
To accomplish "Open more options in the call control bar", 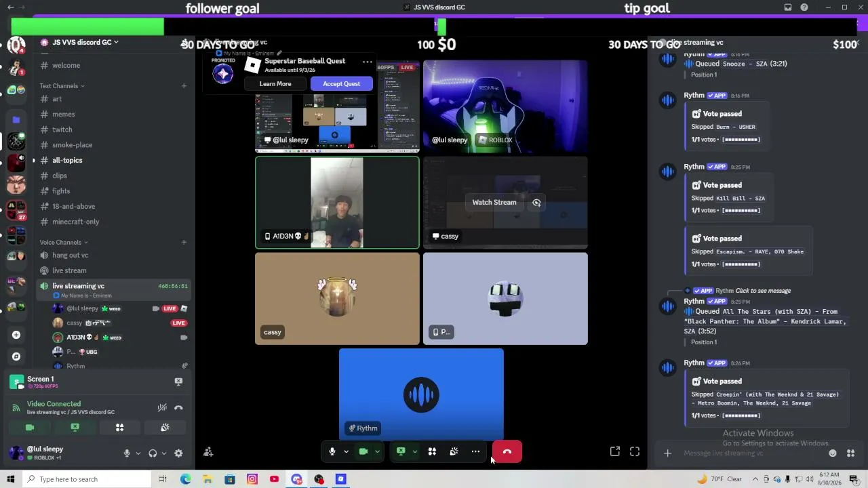I will tap(475, 451).
